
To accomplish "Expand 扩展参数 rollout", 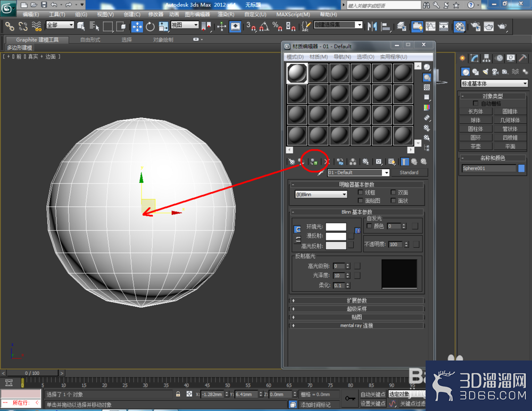I will (356, 300).
